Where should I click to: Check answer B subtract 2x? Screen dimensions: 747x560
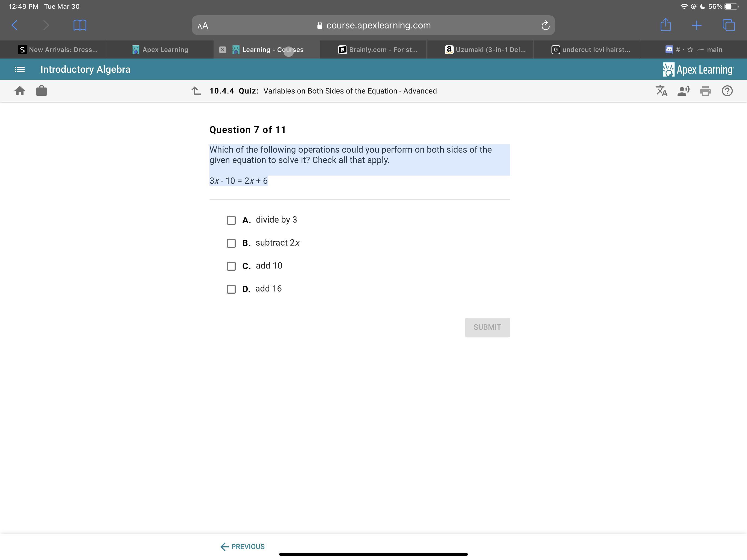tap(231, 244)
